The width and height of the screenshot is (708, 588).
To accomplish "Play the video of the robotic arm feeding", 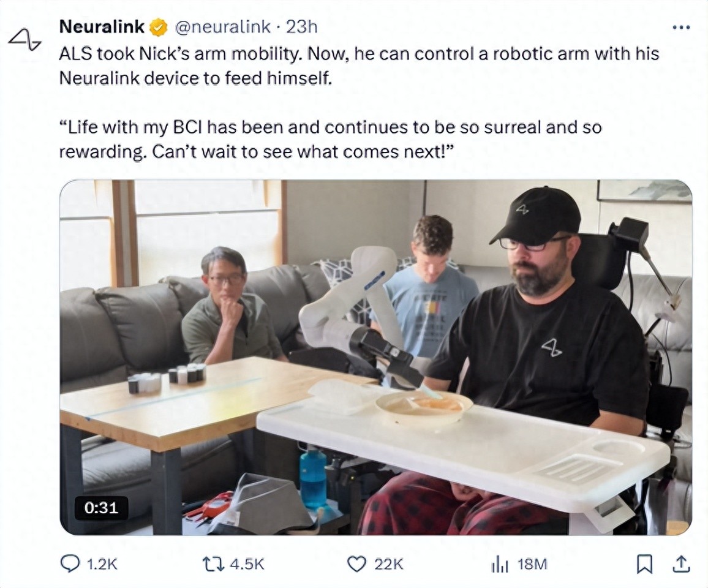I will (375, 357).
